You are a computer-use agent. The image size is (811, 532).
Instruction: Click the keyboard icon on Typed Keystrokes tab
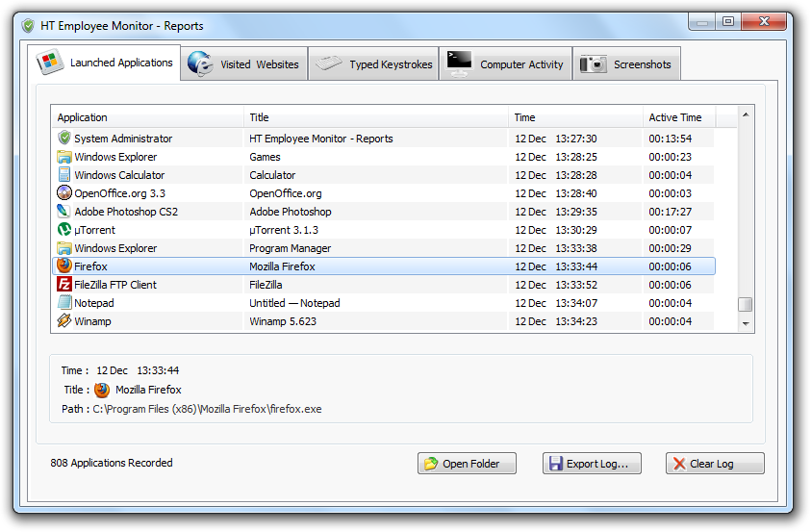click(x=329, y=63)
